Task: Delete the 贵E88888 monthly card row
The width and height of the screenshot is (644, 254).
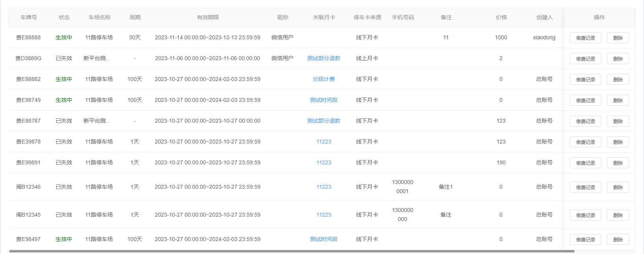Action: point(618,38)
